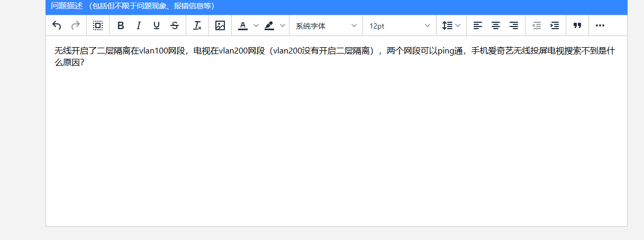Toggle italic formatting
The height and width of the screenshot is (240, 644).
pyautogui.click(x=139, y=25)
